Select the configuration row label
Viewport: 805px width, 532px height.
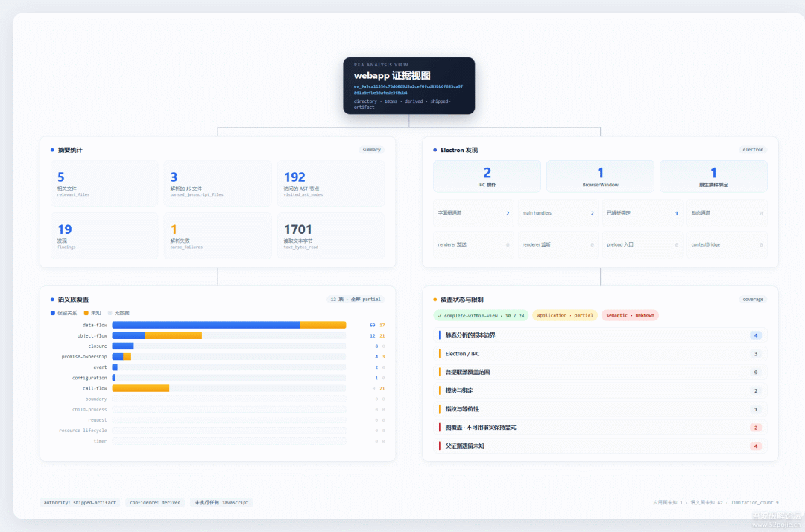click(x=89, y=378)
